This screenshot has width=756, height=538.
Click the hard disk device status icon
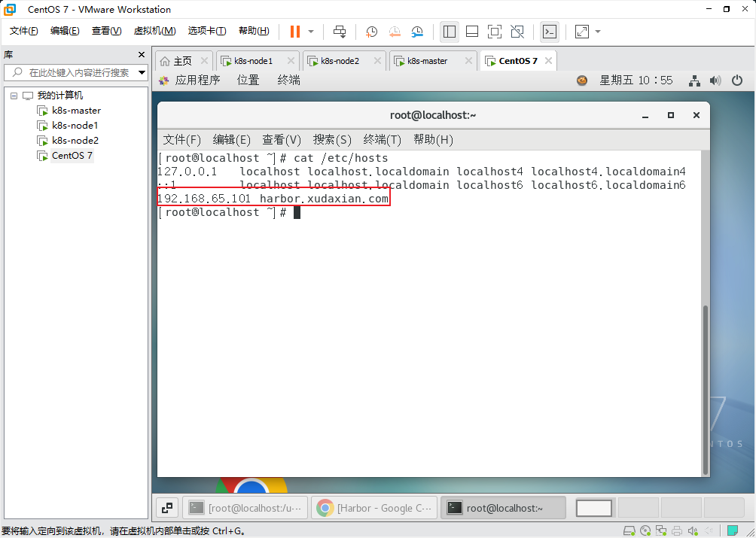pyautogui.click(x=629, y=530)
